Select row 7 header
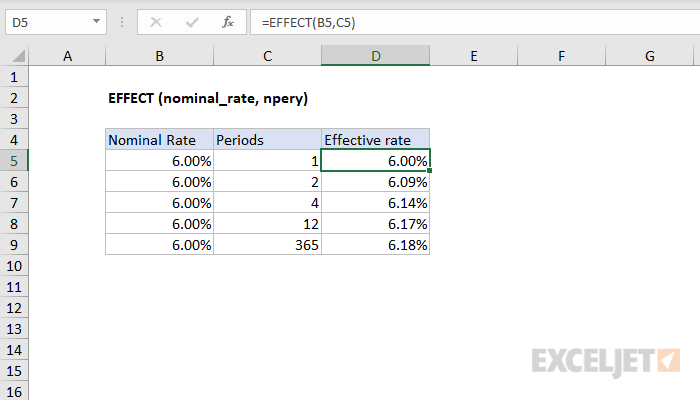 (x=14, y=203)
